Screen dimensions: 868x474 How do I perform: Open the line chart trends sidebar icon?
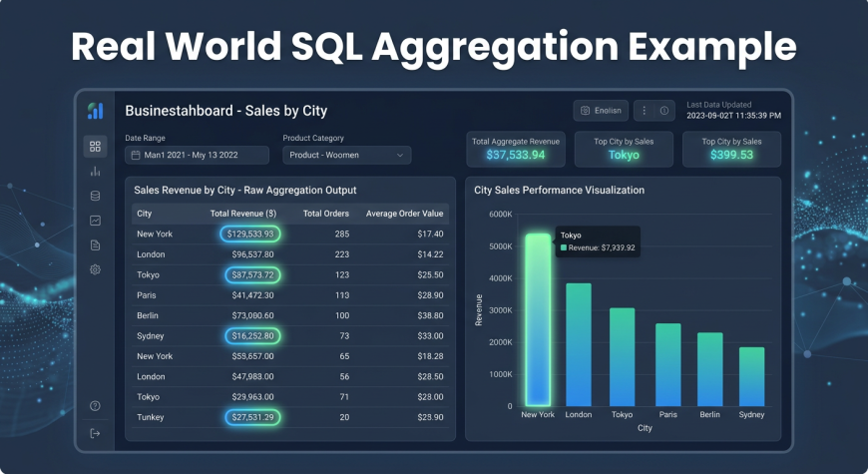tap(95, 221)
